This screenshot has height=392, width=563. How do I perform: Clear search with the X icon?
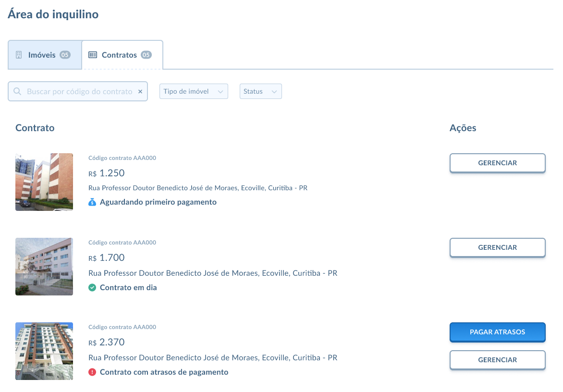[x=140, y=91]
